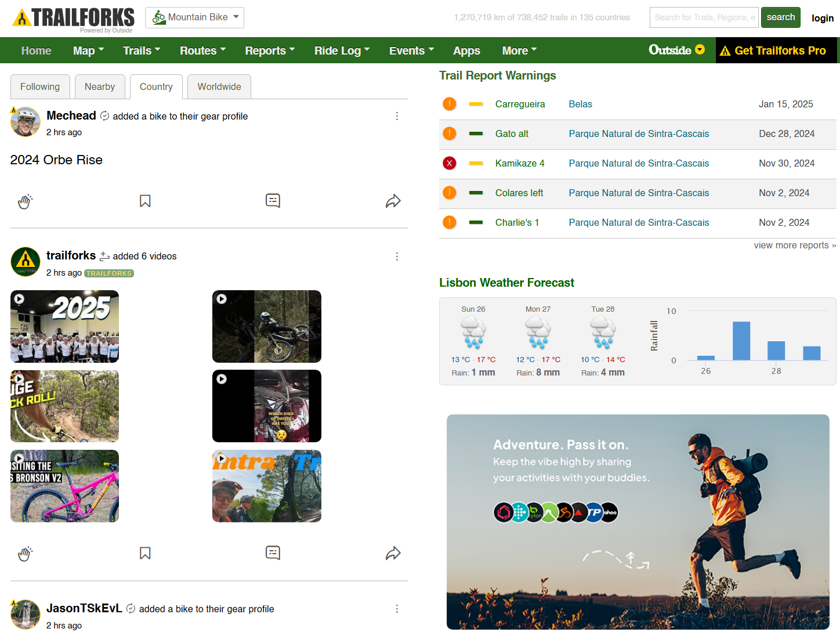Click Tuesday 28 rain weather icon
The width and height of the screenshot is (840, 639).
pos(603,333)
